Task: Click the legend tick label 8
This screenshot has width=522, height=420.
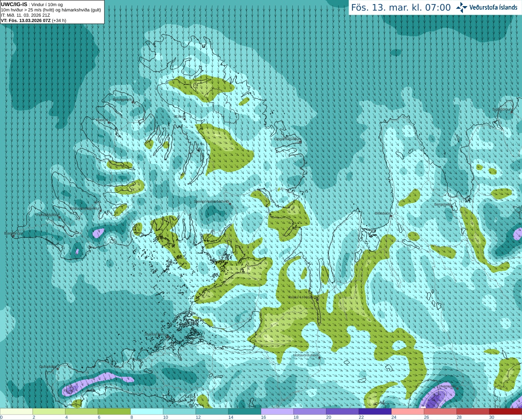Action: [132, 417]
